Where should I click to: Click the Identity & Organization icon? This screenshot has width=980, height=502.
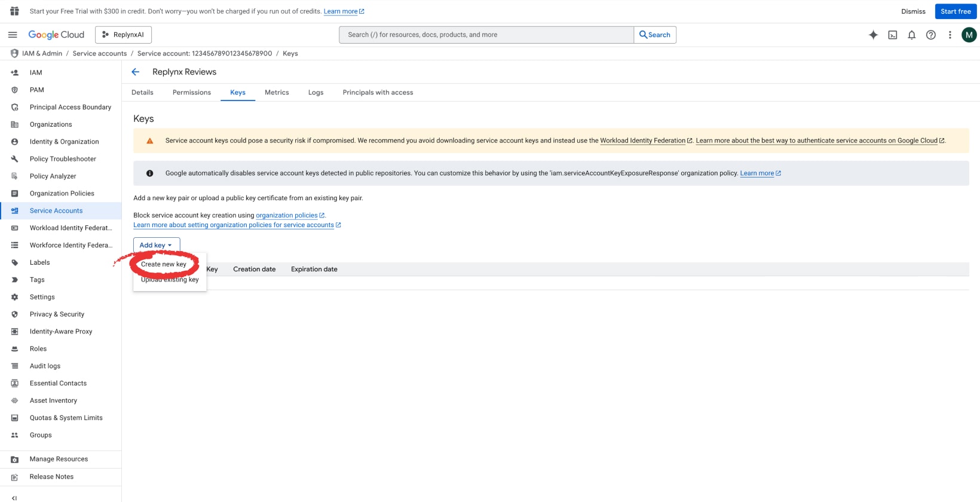click(x=14, y=142)
